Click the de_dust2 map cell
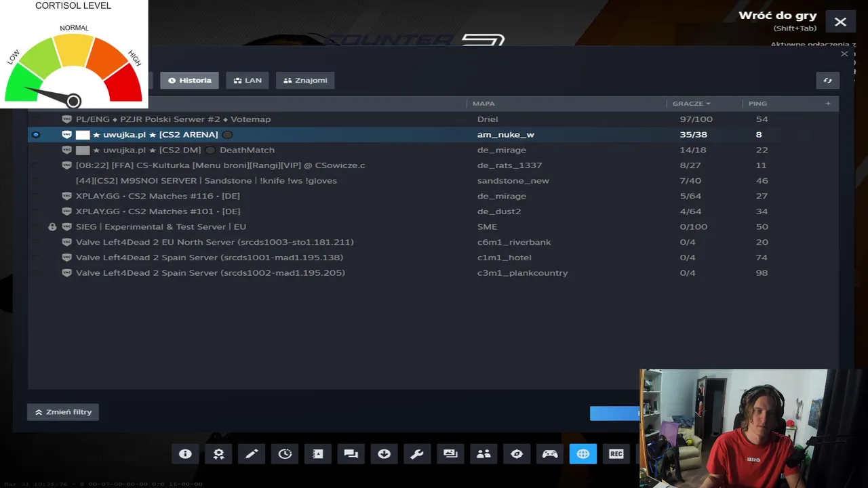This screenshot has height=488, width=868. pyautogui.click(x=498, y=211)
